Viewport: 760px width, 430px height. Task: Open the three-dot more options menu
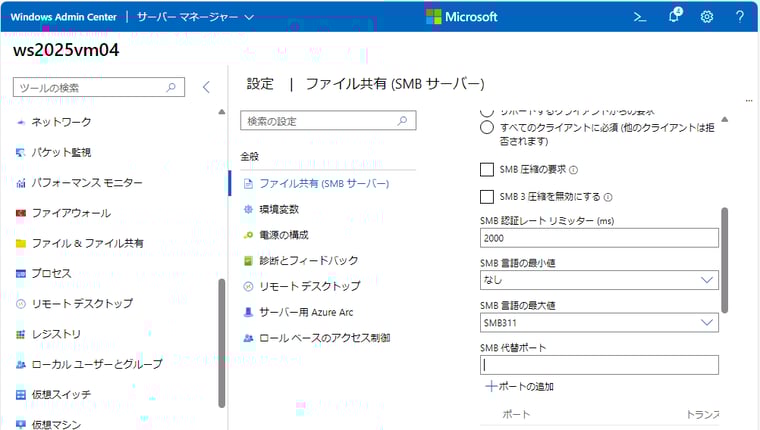pos(749,101)
